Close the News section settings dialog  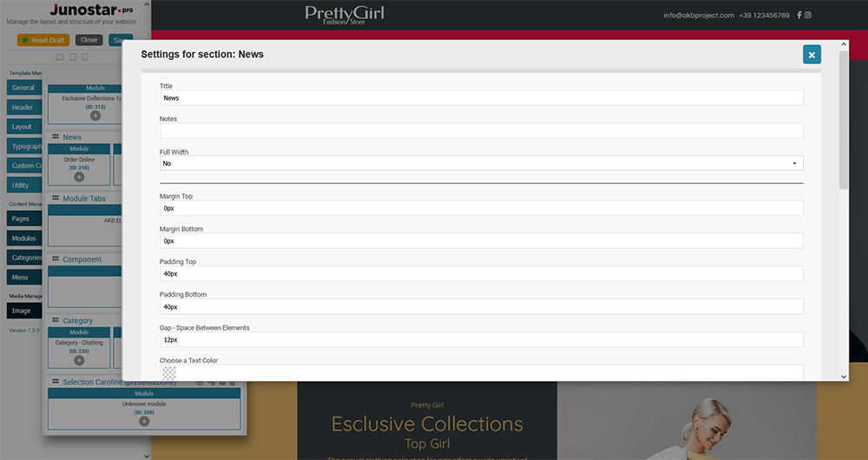coord(812,55)
